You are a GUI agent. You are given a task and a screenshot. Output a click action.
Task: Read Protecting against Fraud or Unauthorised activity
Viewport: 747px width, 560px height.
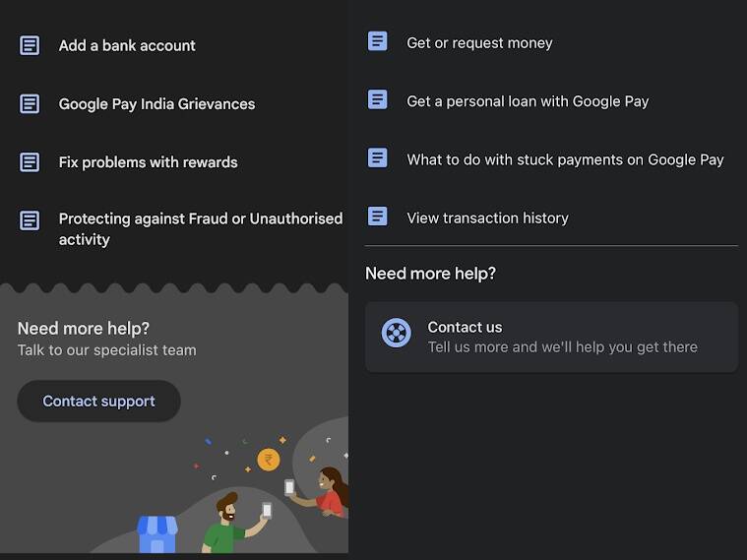(x=200, y=228)
